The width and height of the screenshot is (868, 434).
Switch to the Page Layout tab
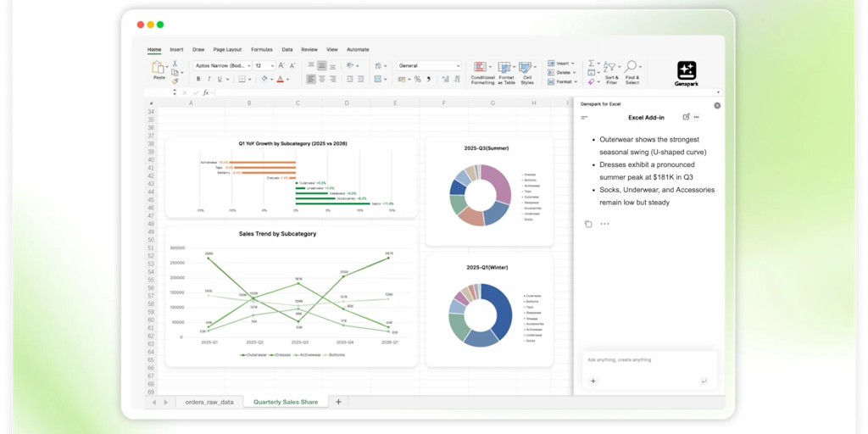tap(227, 49)
